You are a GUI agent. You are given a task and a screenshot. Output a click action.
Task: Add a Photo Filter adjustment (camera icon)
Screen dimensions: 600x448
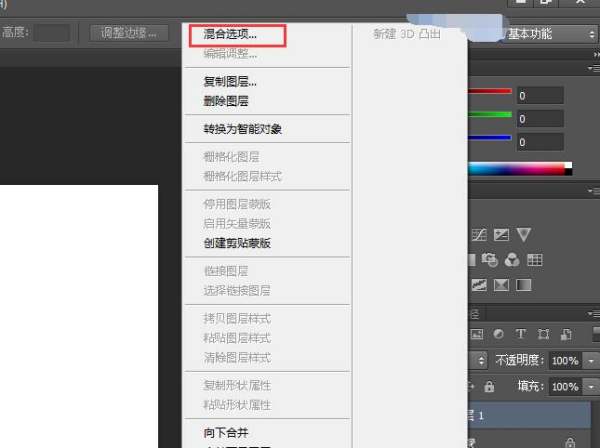click(x=489, y=260)
